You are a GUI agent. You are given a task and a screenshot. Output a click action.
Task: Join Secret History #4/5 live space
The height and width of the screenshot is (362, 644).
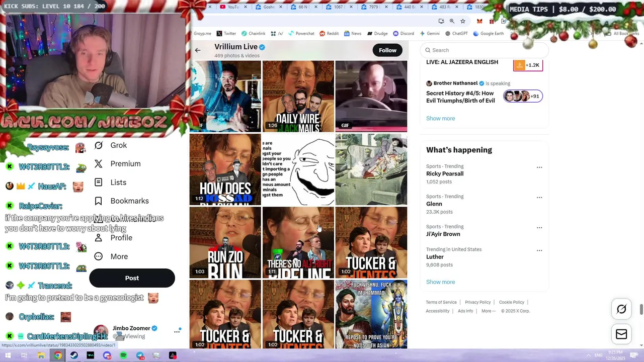point(460,97)
